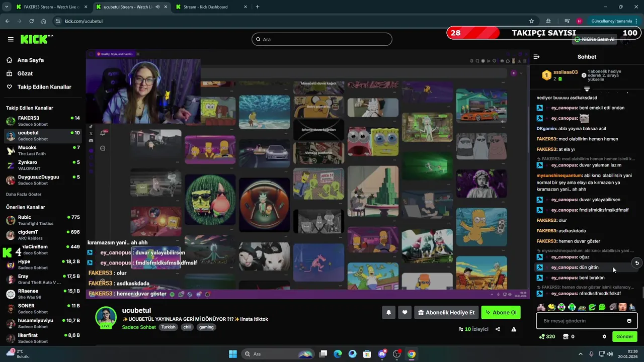The width and height of the screenshot is (644, 362).
Task: Select the gaming tag
Action: coord(206,327)
